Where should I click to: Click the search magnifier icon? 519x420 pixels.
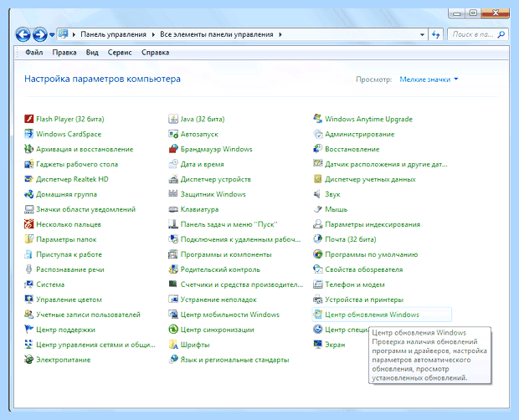501,34
